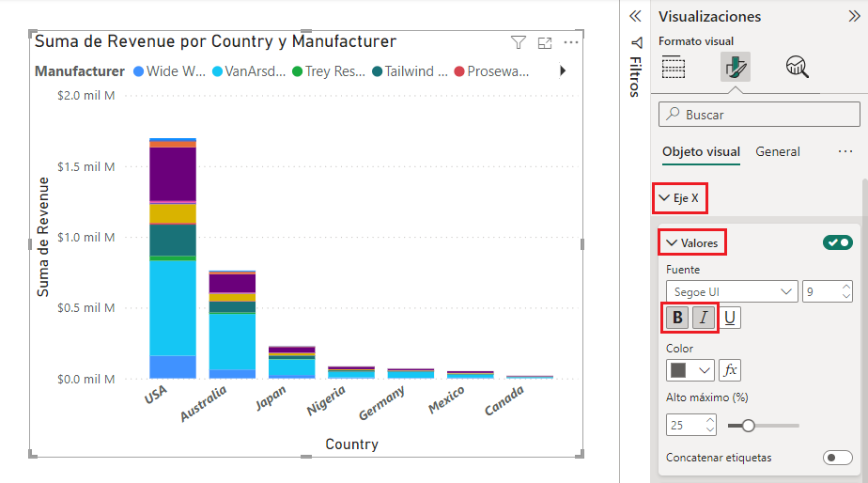
Task: Toggle bold font style
Action: tap(677, 318)
